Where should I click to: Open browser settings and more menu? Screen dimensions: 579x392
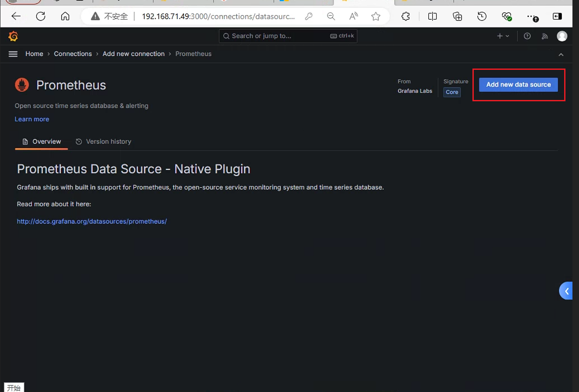pos(532,17)
